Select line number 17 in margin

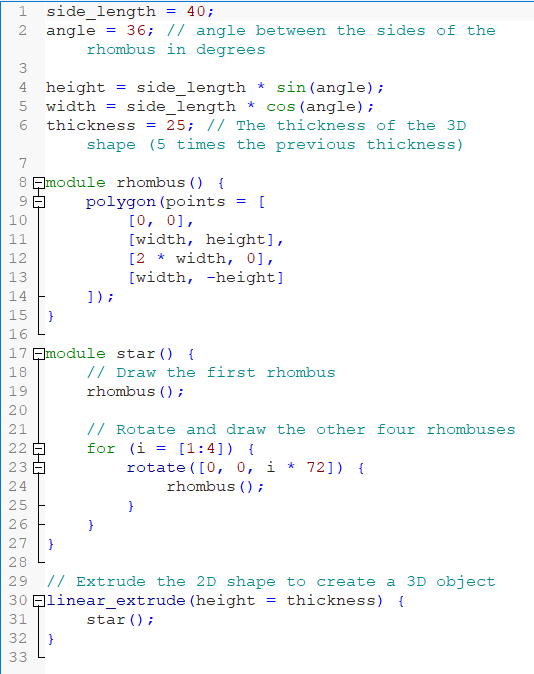pos(18,354)
